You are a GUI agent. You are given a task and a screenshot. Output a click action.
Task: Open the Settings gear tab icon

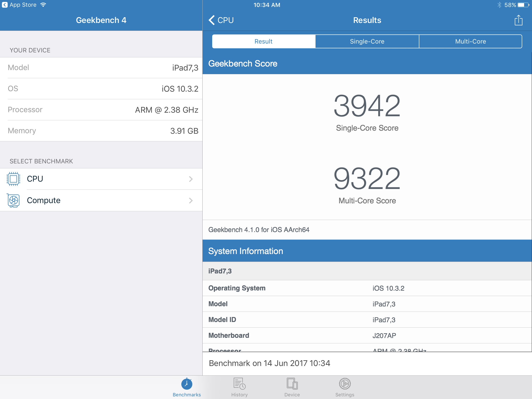[345, 384]
